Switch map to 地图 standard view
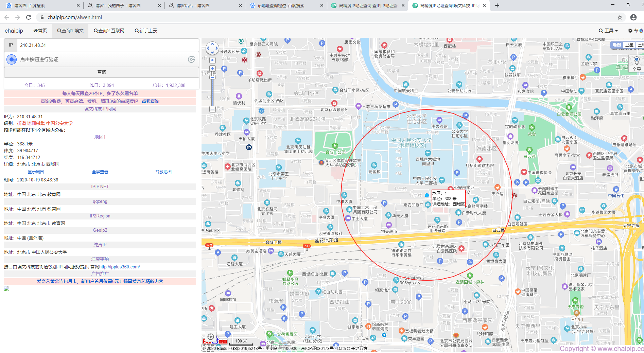This screenshot has height=353, width=644. pyautogui.click(x=617, y=45)
